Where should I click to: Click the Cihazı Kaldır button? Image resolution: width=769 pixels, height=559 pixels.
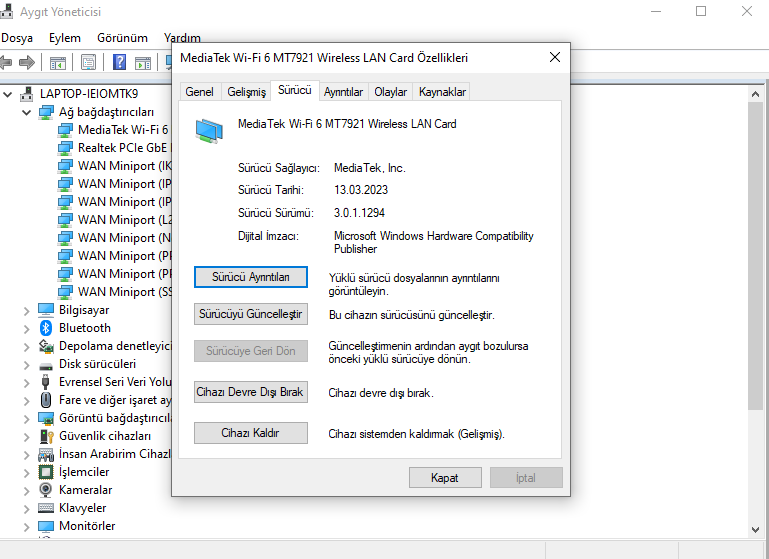(x=251, y=433)
